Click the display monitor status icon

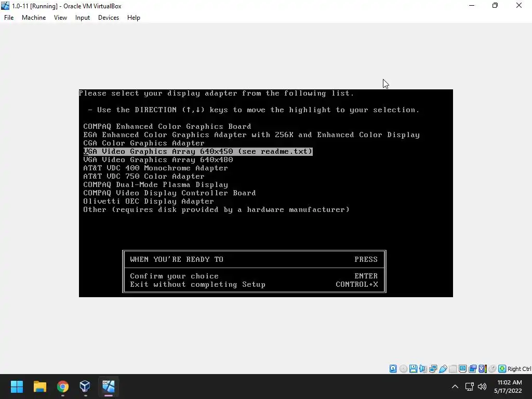pyautogui.click(x=462, y=369)
